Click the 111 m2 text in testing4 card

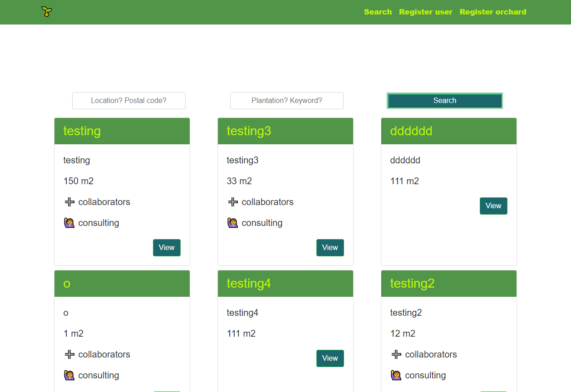[241, 333]
